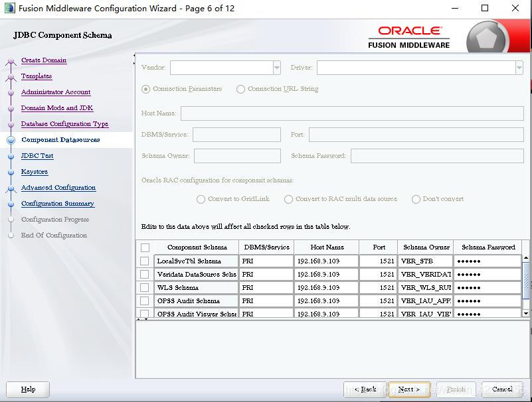Check the Veridata DataSource Schema row checkbox
This screenshot has width=532, height=402.
[x=145, y=274]
